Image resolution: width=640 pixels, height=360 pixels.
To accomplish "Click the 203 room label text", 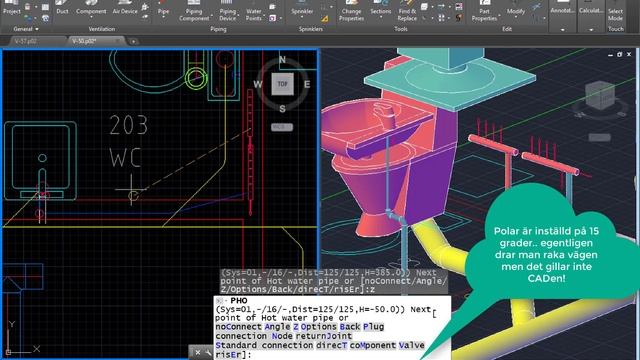I will (x=129, y=125).
